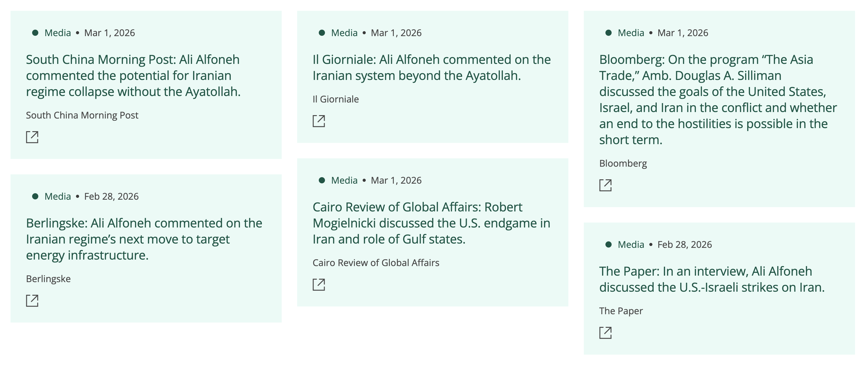Open The Paper interview headline on strikes
The image size is (868, 371).
[712, 279]
